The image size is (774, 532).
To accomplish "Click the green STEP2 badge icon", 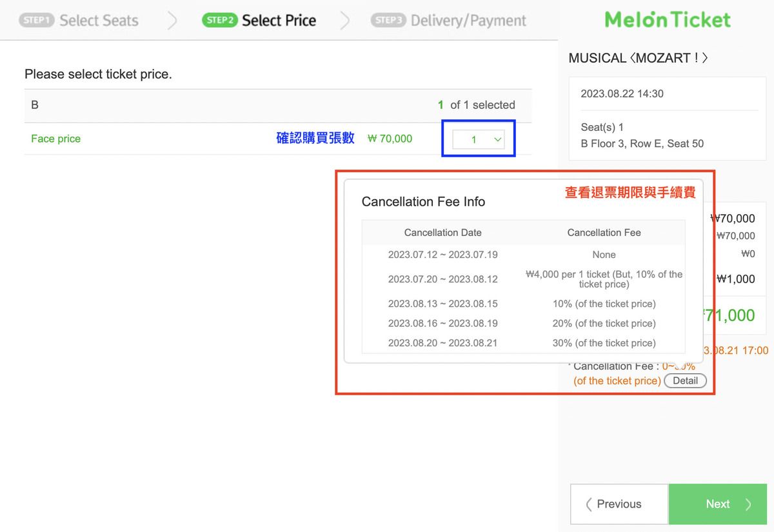I will pyautogui.click(x=221, y=20).
